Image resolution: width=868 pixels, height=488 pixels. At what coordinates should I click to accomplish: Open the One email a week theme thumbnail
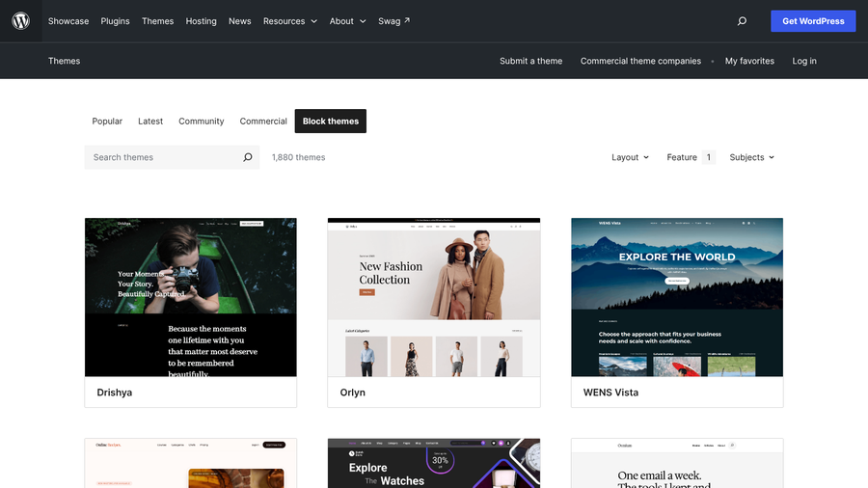677,464
